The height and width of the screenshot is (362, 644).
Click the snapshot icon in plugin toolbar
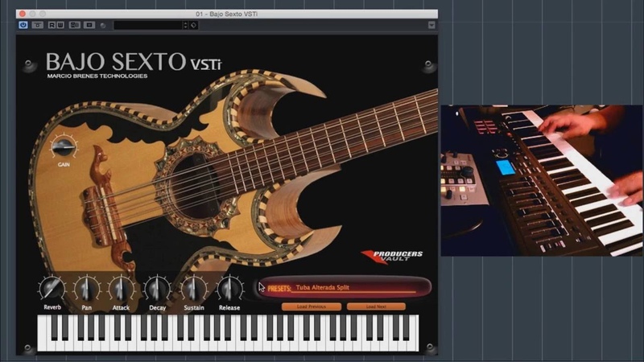[x=89, y=25]
